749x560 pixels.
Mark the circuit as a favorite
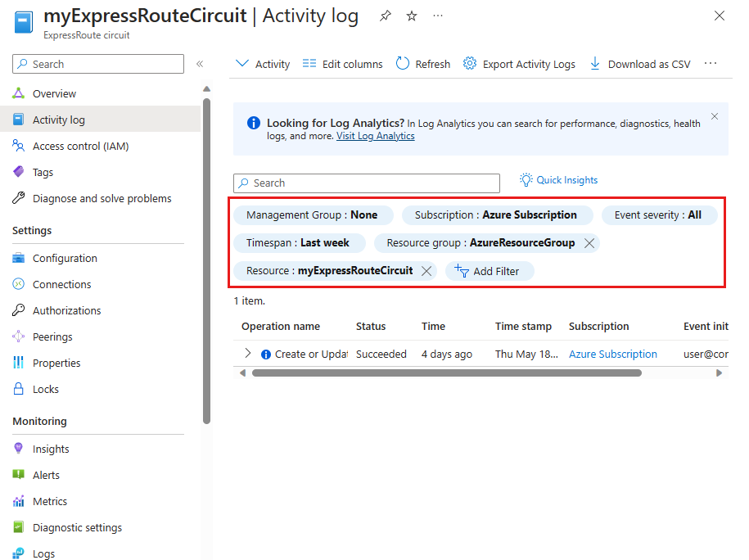pyautogui.click(x=412, y=16)
